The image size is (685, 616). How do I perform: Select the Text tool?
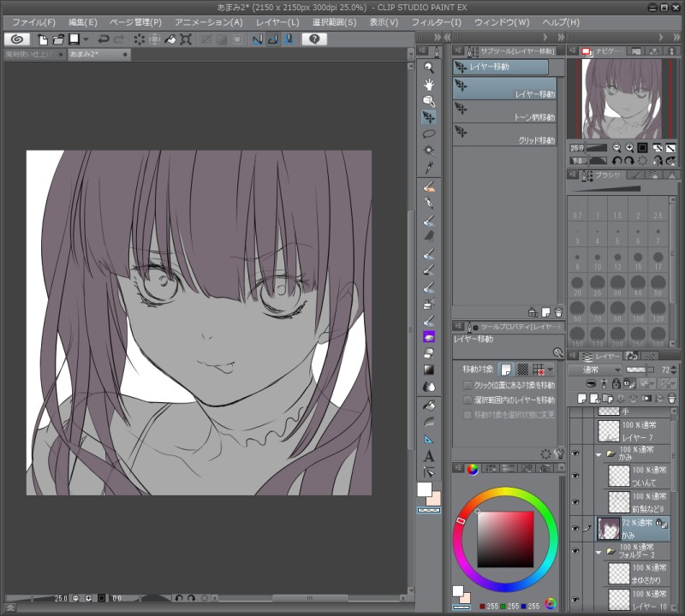coord(429,456)
